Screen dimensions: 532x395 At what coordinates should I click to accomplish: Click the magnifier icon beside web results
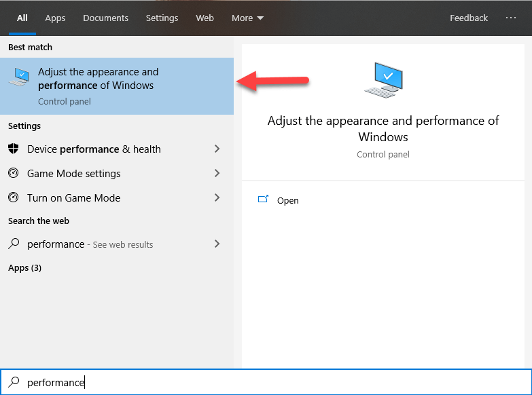coord(14,244)
